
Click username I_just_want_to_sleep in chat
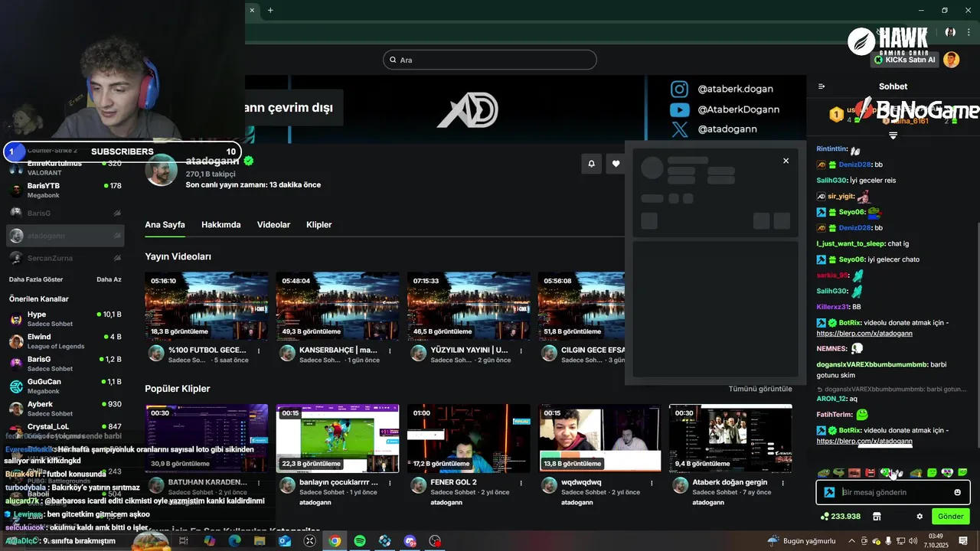(x=851, y=243)
